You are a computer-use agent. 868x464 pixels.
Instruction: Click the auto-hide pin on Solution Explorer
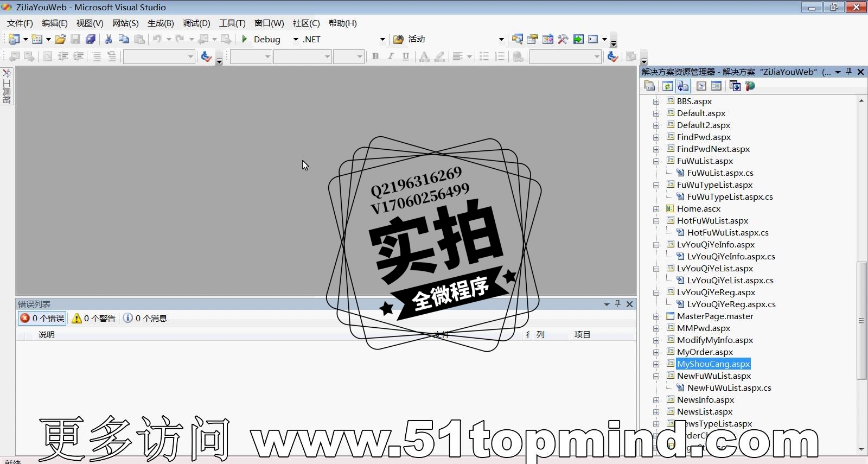coord(849,72)
